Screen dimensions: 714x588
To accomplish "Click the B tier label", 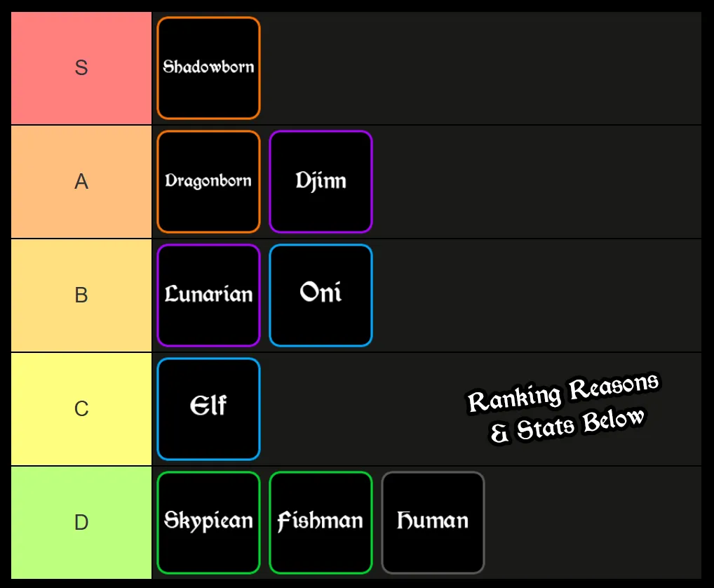I will (x=81, y=295).
